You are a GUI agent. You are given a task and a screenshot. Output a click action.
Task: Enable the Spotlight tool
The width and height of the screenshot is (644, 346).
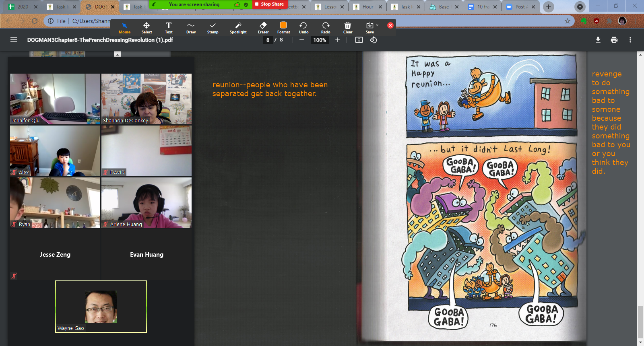coord(238,28)
